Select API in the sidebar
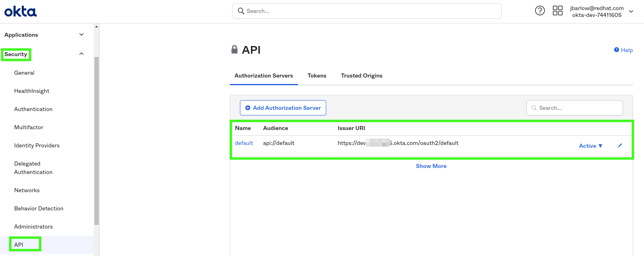The height and width of the screenshot is (256, 644). 19,245
